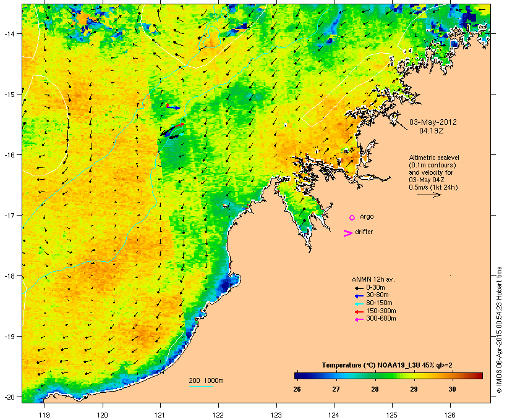Click the '30-80m' depth label
507x420 pixels.
(x=377, y=295)
